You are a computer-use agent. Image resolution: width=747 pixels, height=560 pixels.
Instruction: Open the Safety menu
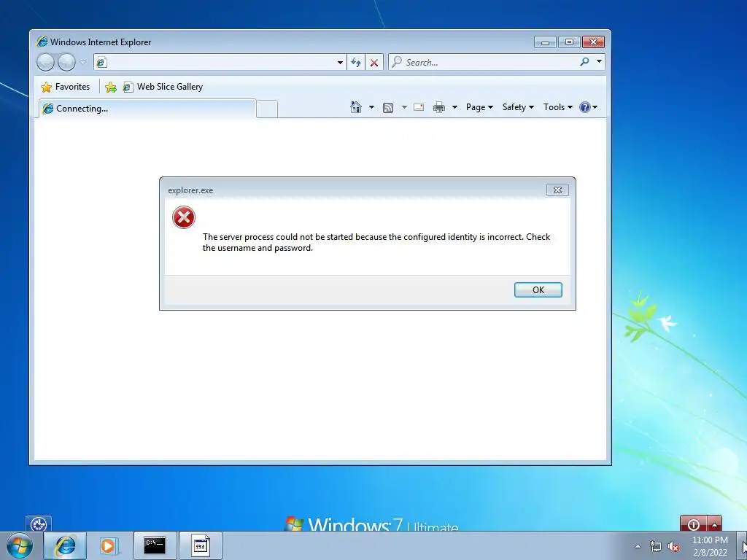(x=518, y=107)
